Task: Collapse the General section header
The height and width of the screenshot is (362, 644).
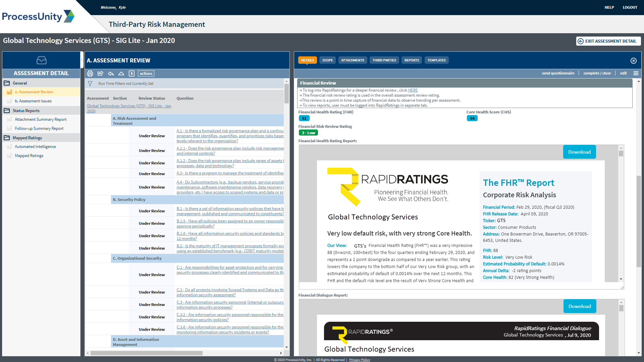Action: (x=41, y=83)
